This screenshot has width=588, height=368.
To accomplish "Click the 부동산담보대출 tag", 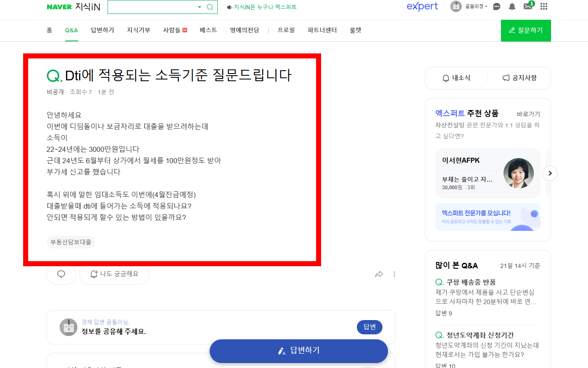I will 71,242.
